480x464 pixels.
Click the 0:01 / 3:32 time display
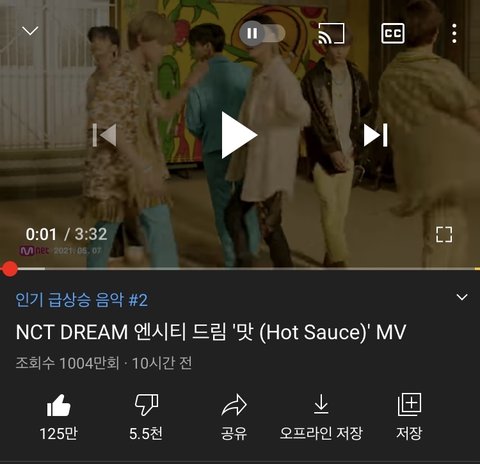66,234
